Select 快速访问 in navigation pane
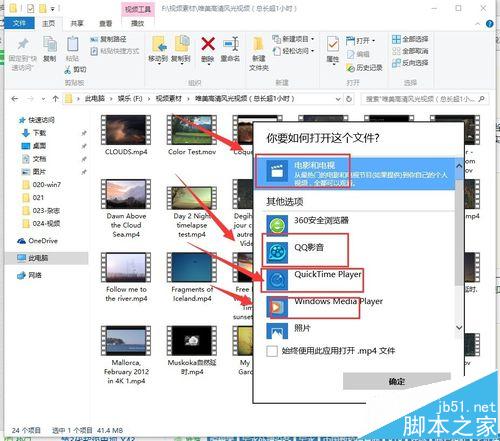 click(37, 120)
